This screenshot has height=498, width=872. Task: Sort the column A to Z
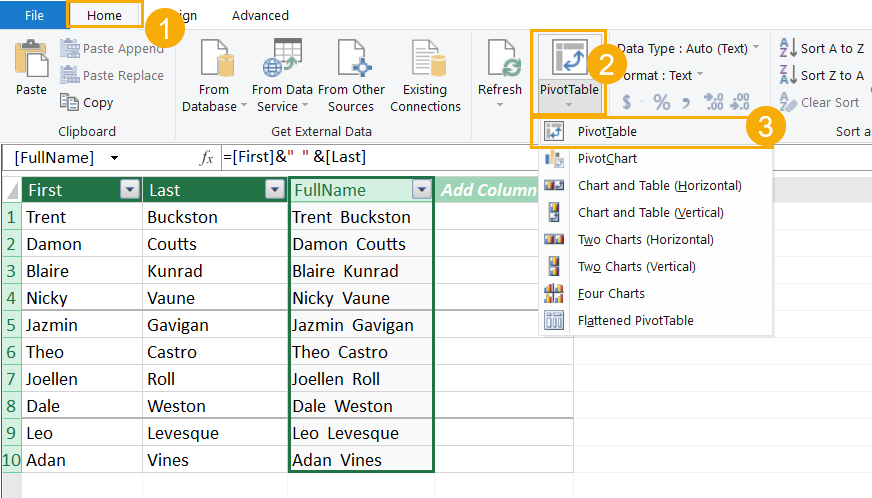point(821,48)
